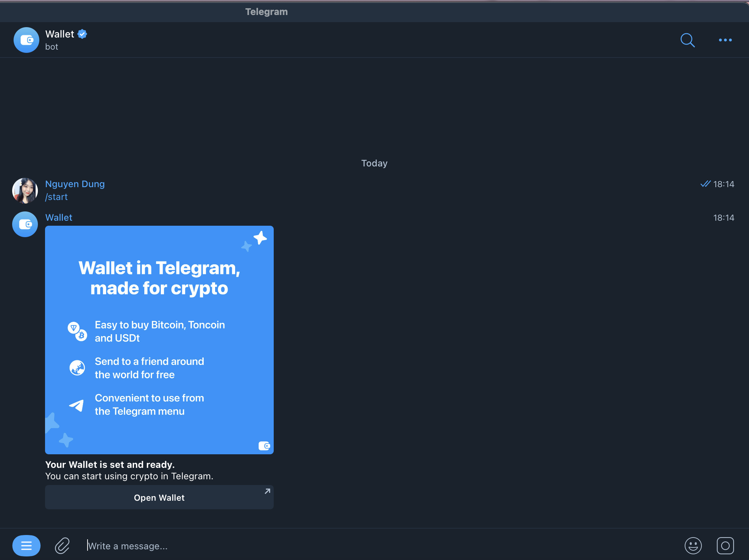Click the Wallet bot avatar in header

pos(26,40)
